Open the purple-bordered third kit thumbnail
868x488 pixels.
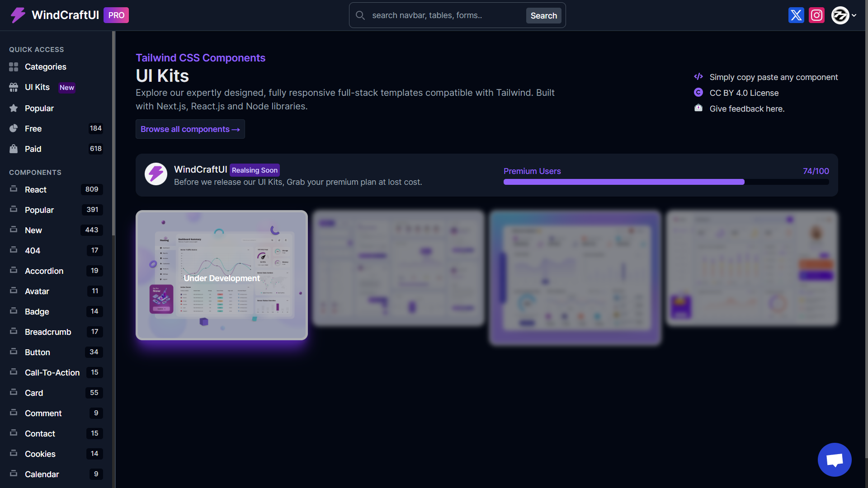tap(575, 278)
